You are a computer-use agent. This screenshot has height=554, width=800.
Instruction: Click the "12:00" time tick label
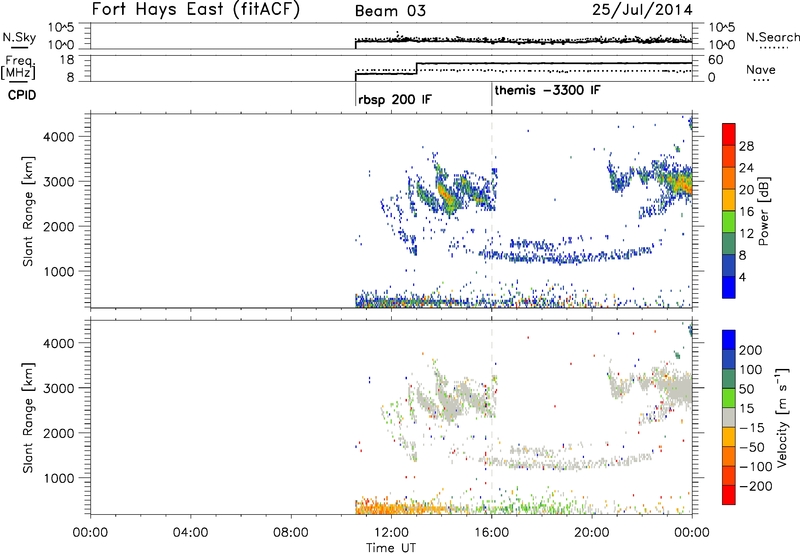point(391,533)
